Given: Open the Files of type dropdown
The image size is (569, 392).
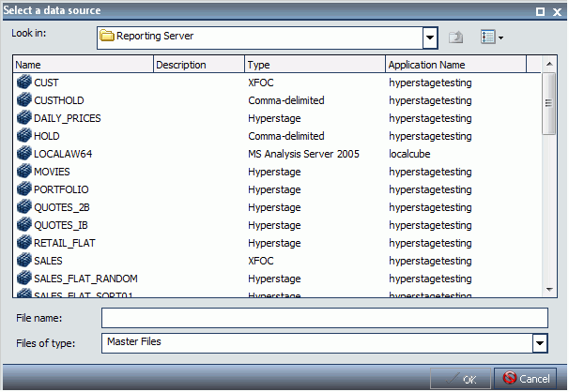Looking at the screenshot, I should 540,342.
